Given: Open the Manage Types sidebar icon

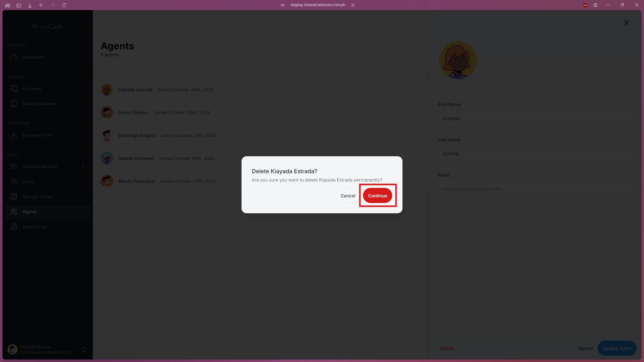Looking at the screenshot, I should click(14, 197).
